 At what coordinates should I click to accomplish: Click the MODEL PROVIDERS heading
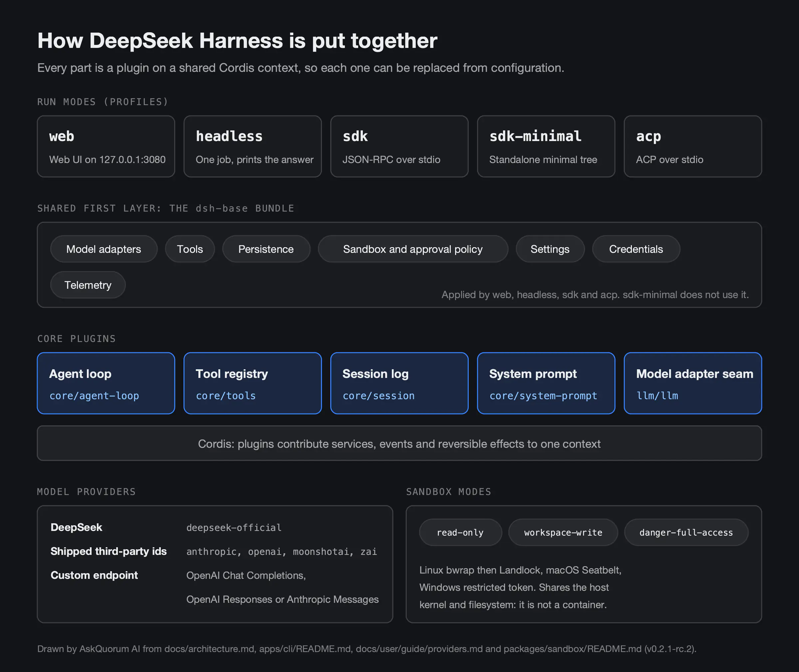(87, 492)
